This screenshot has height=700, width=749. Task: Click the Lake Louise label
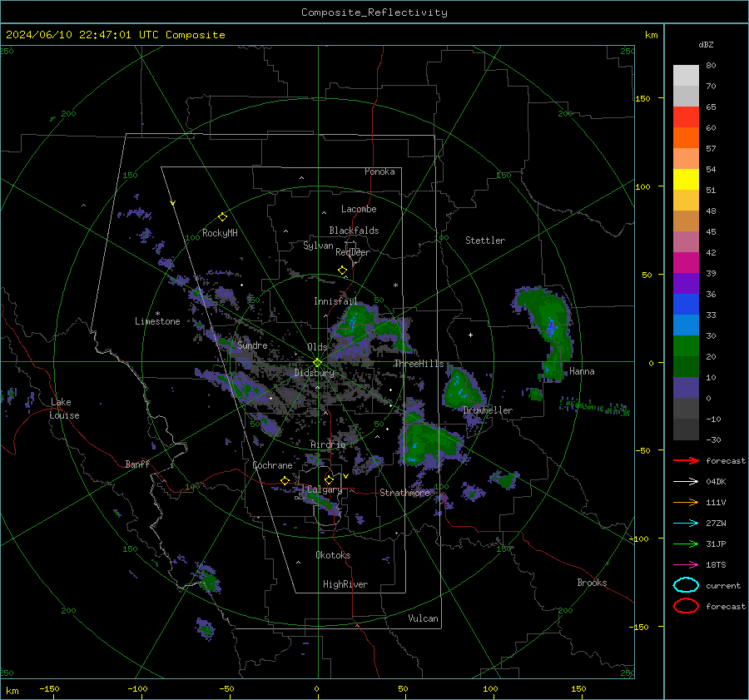pos(64,409)
